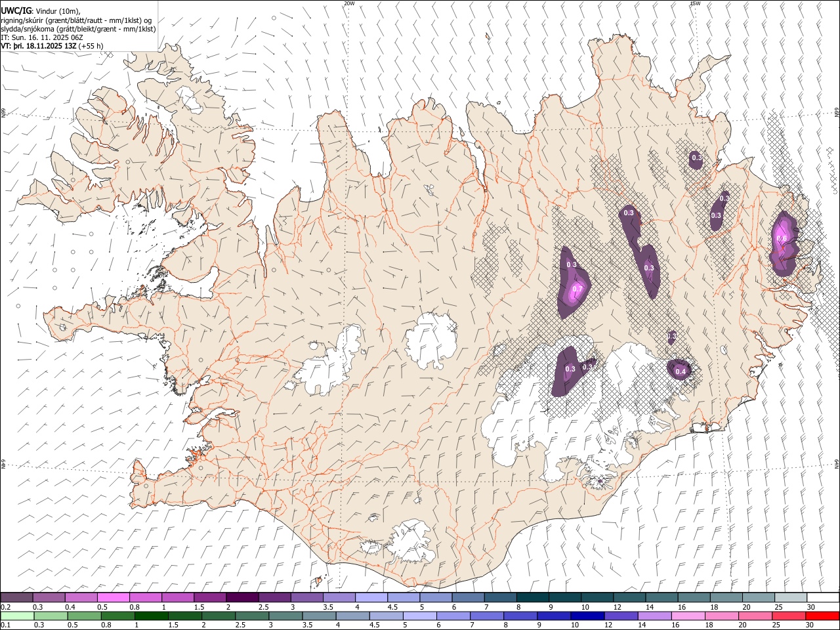
Task: Click the upper legend swatch starting at 0.2
Action: coord(17,597)
